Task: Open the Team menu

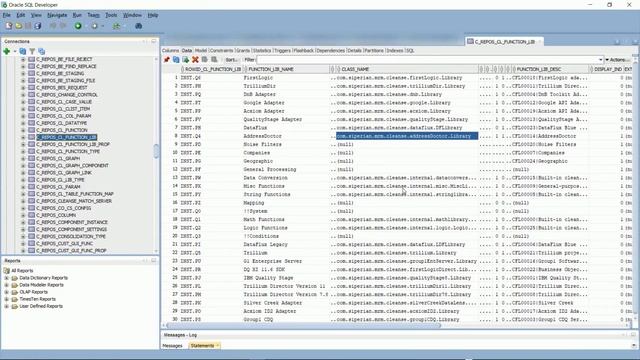Action: pyautogui.click(x=93, y=15)
